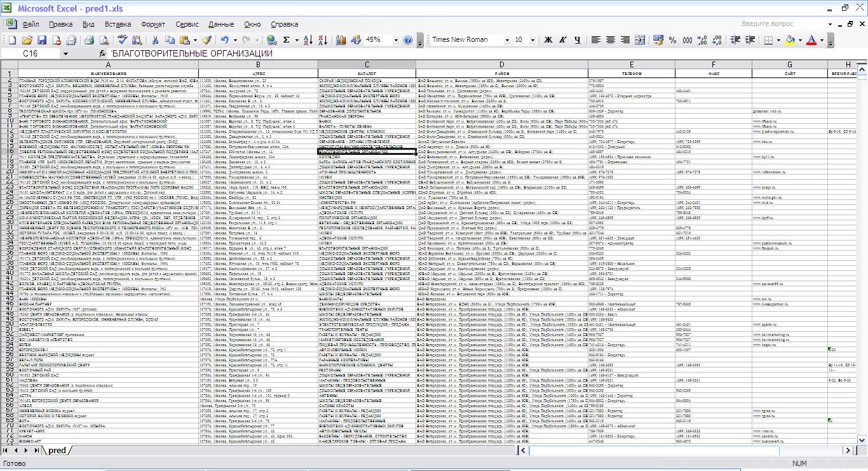This screenshot has height=471, width=868.
Task: Insert hyperlink using globe icon
Action: pyautogui.click(x=271, y=39)
